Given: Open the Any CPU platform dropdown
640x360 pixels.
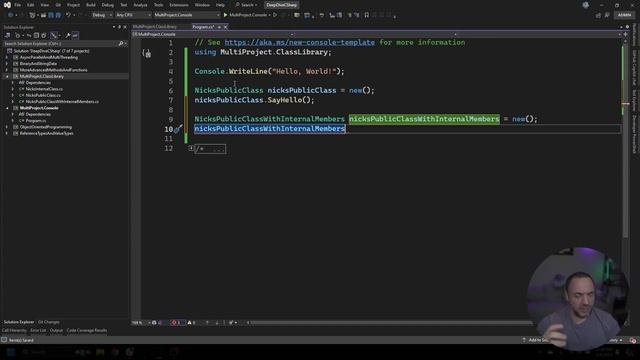Looking at the screenshot, I should [x=133, y=15].
